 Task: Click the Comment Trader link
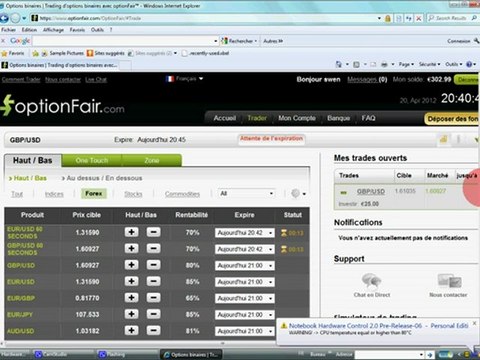pyautogui.click(x=21, y=79)
